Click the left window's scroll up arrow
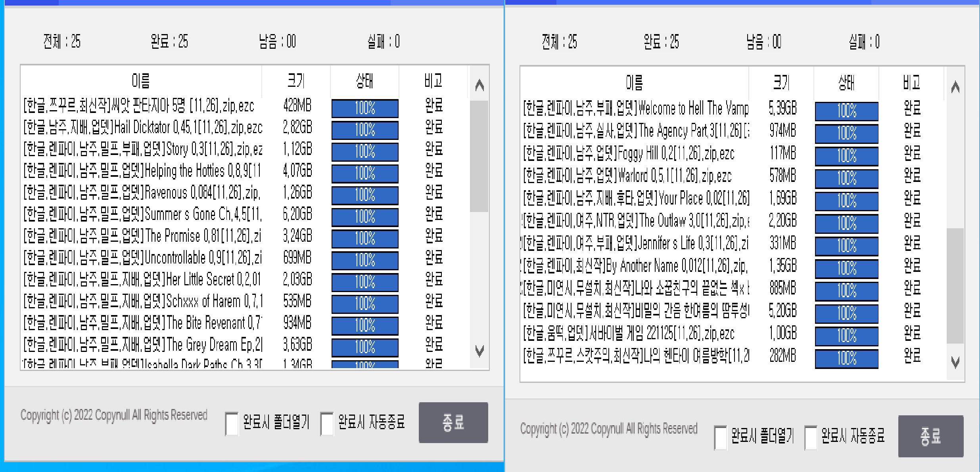 click(x=479, y=85)
